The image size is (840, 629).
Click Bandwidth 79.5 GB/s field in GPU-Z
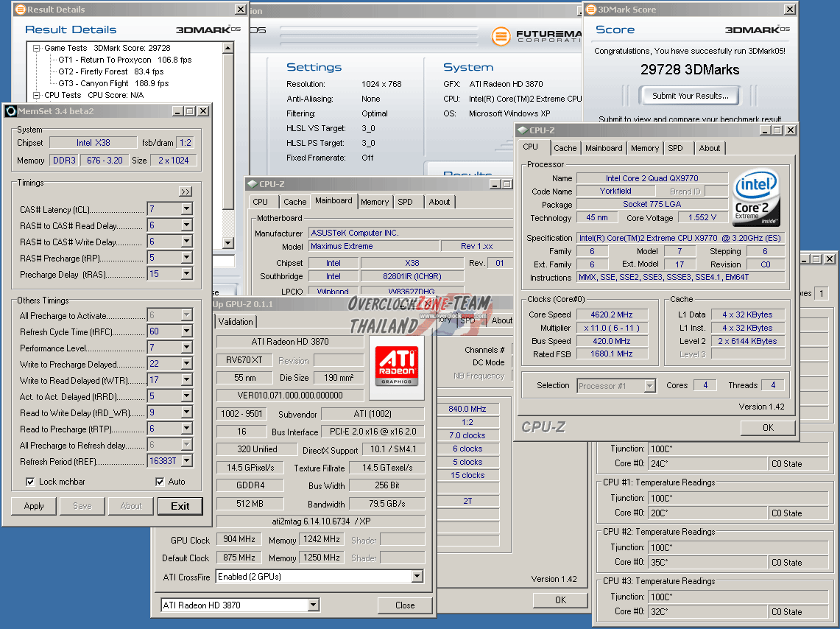tap(387, 504)
